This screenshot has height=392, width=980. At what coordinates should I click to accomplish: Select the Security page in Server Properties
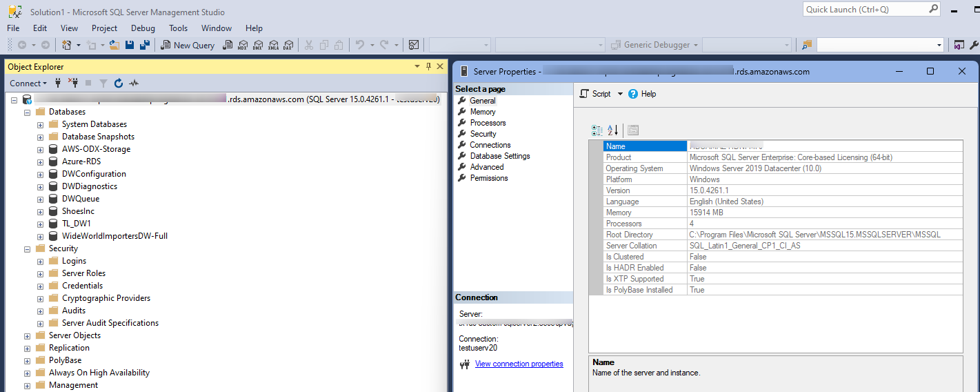483,134
